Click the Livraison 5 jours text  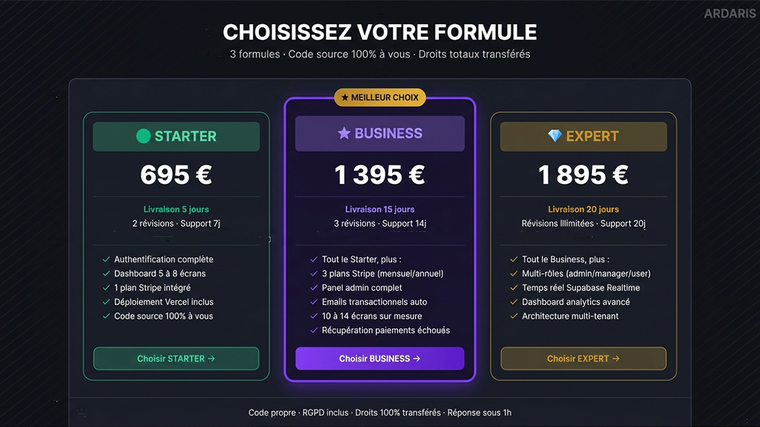(x=176, y=209)
